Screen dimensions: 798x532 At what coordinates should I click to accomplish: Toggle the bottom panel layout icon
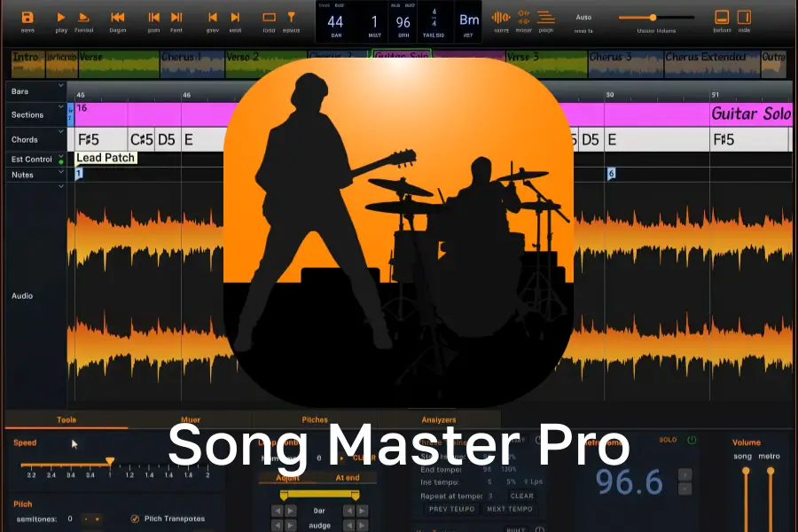coord(722,18)
